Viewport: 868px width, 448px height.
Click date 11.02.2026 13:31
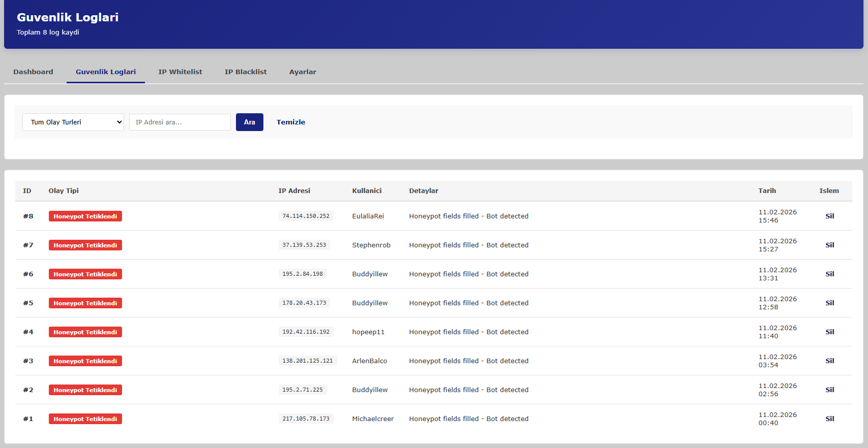pyautogui.click(x=777, y=274)
